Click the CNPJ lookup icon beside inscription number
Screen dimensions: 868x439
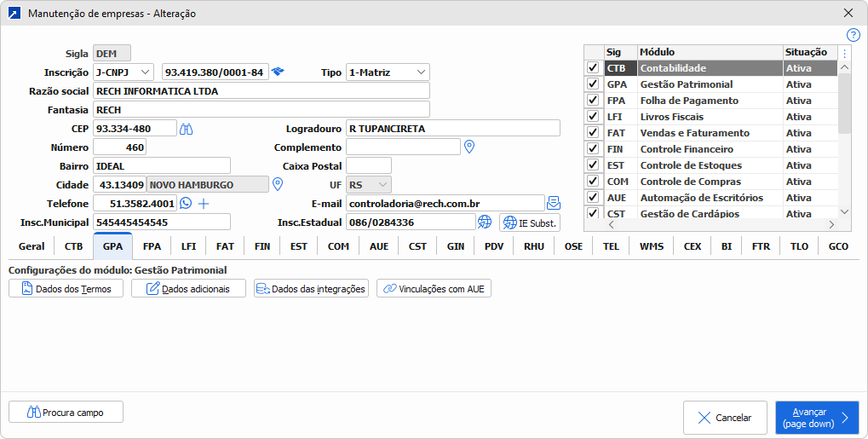click(x=278, y=72)
